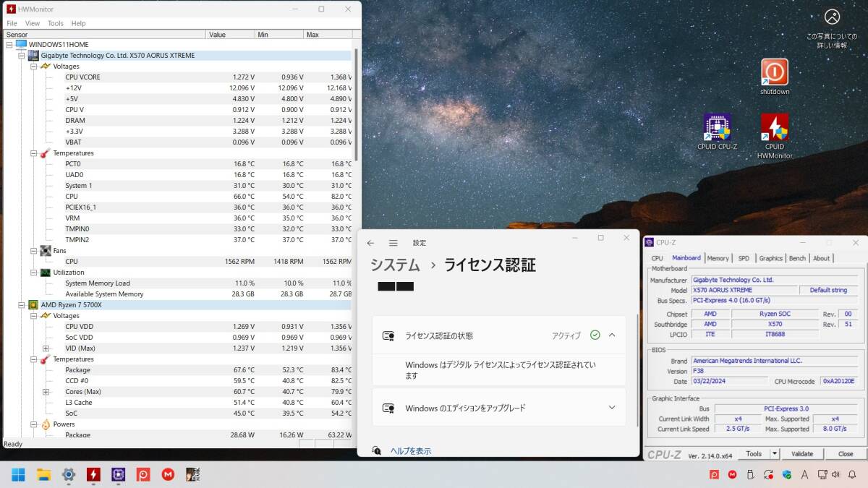The height and width of the screenshot is (488, 868).
Task: Open the SPD tab in CPU-Z
Action: (x=744, y=258)
